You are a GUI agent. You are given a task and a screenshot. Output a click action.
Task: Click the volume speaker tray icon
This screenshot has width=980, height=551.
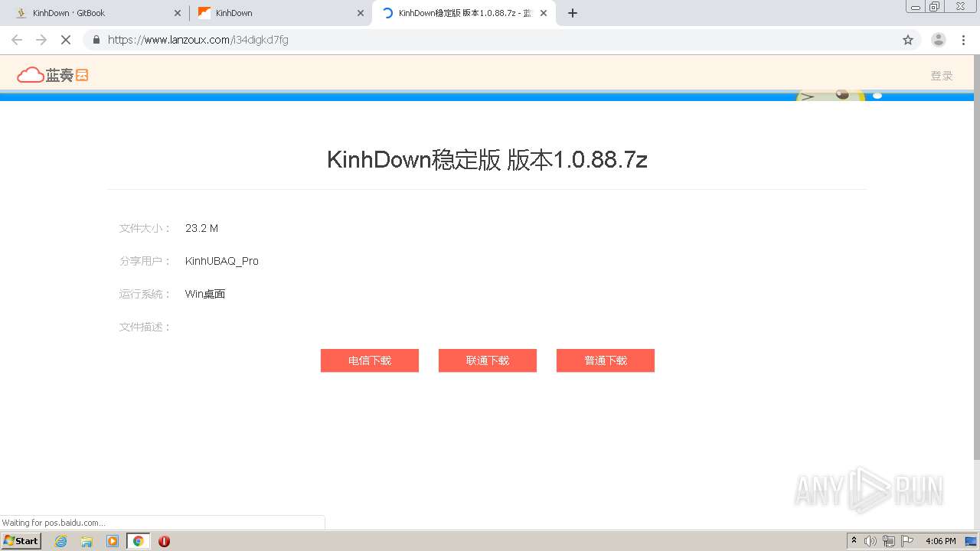coord(871,541)
